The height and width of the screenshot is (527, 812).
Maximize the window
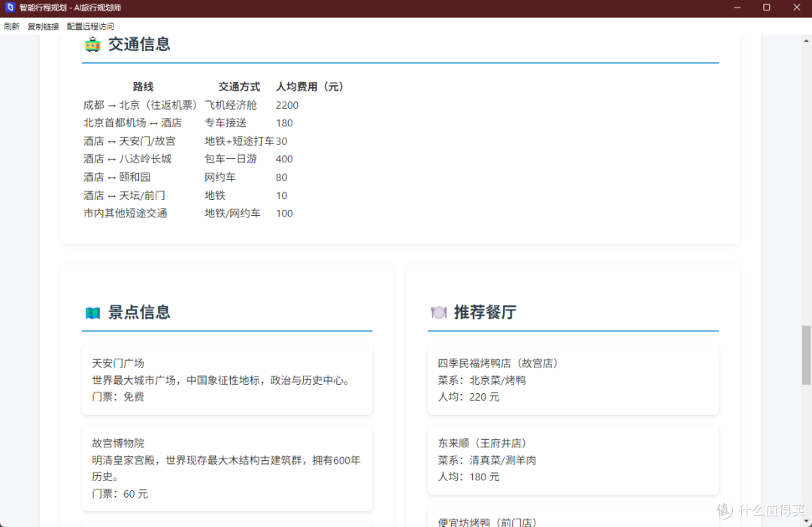pyautogui.click(x=766, y=8)
